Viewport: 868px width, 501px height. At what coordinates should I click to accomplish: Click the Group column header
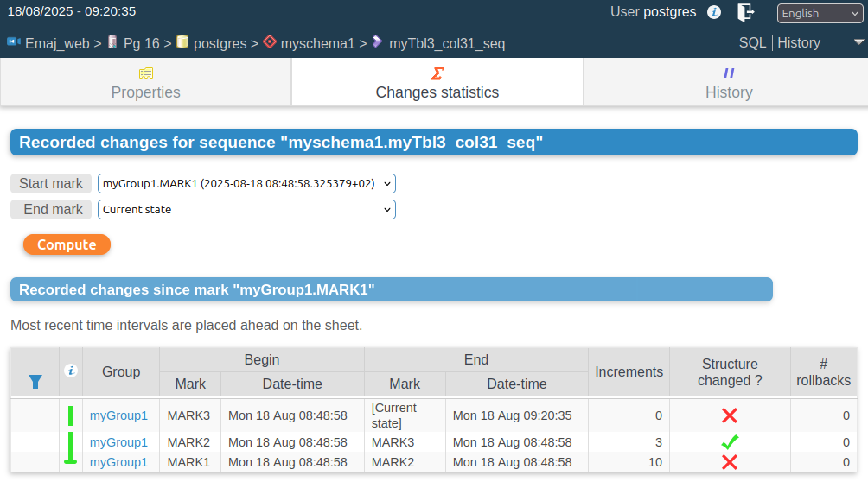121,371
